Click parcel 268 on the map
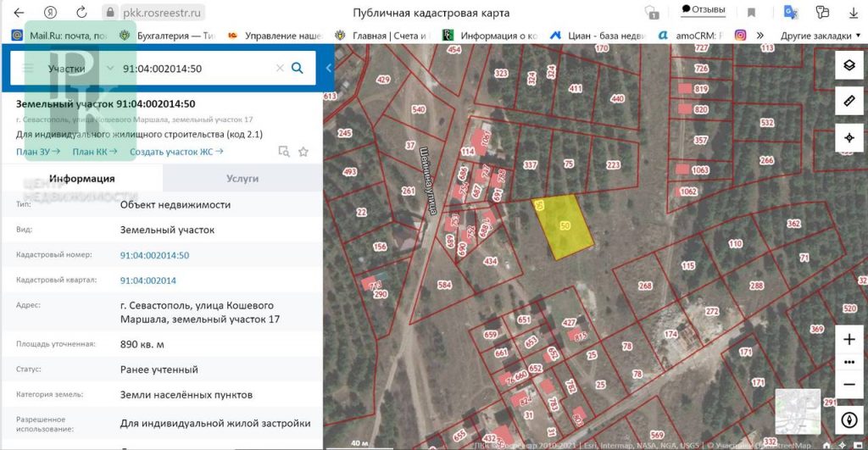Image resolution: width=868 pixels, height=450 pixels. point(645,286)
